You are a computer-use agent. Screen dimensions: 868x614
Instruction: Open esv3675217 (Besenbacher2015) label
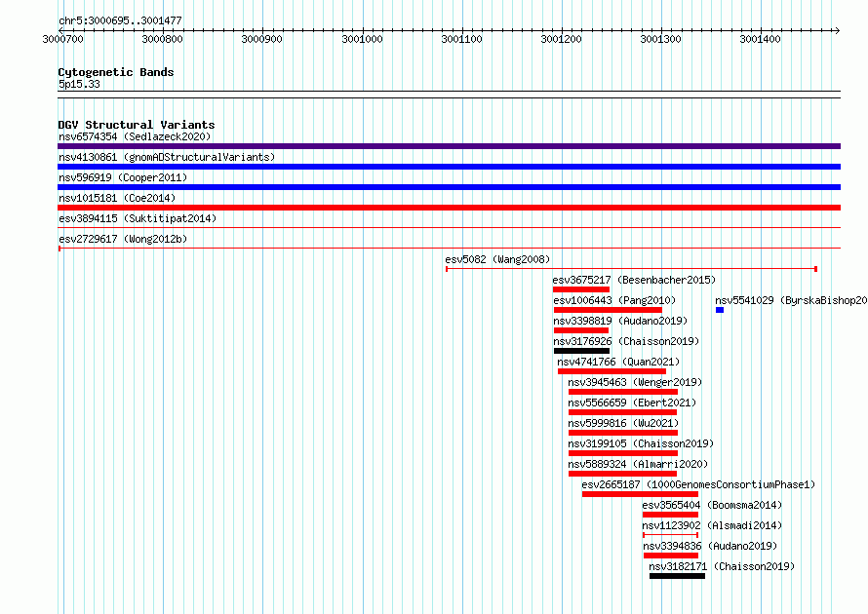634,280
